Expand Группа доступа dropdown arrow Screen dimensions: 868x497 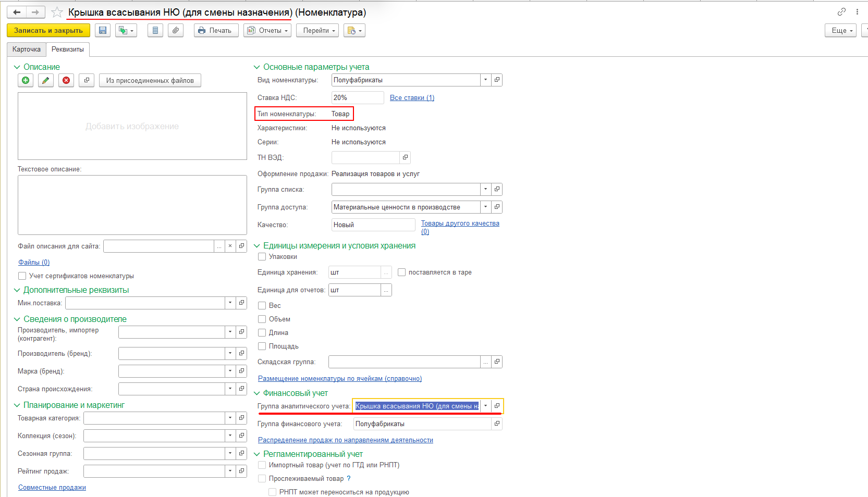pyautogui.click(x=485, y=207)
